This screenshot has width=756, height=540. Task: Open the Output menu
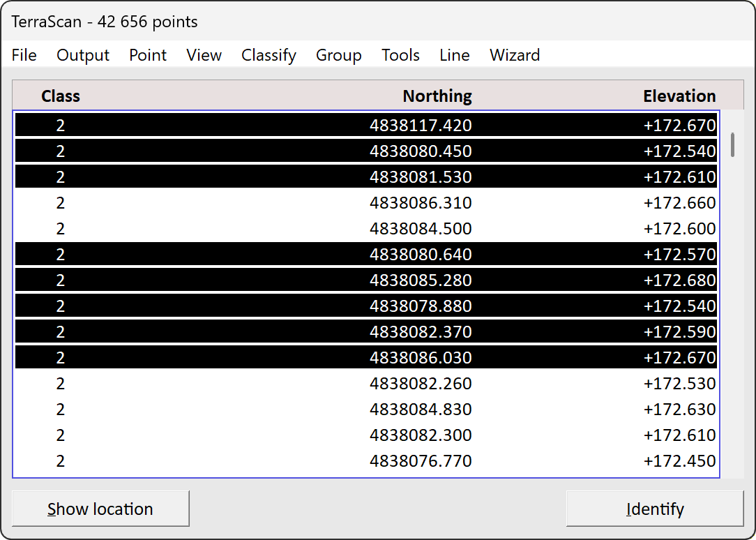[83, 55]
